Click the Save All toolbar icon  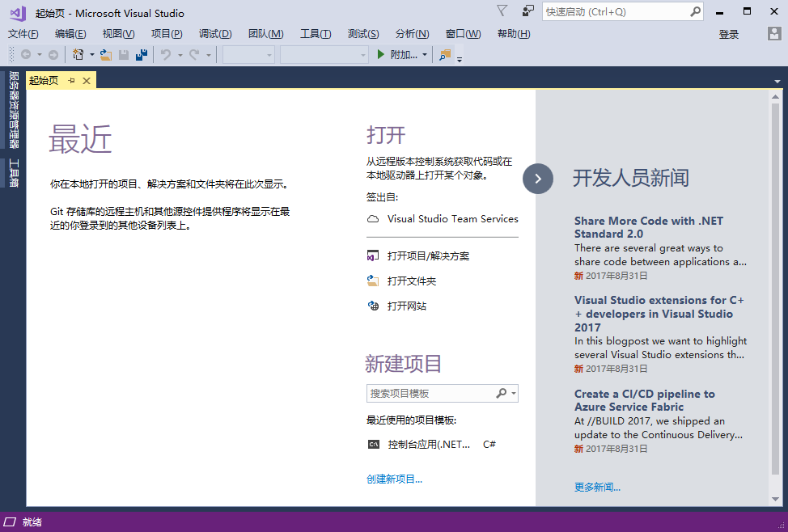coord(142,54)
